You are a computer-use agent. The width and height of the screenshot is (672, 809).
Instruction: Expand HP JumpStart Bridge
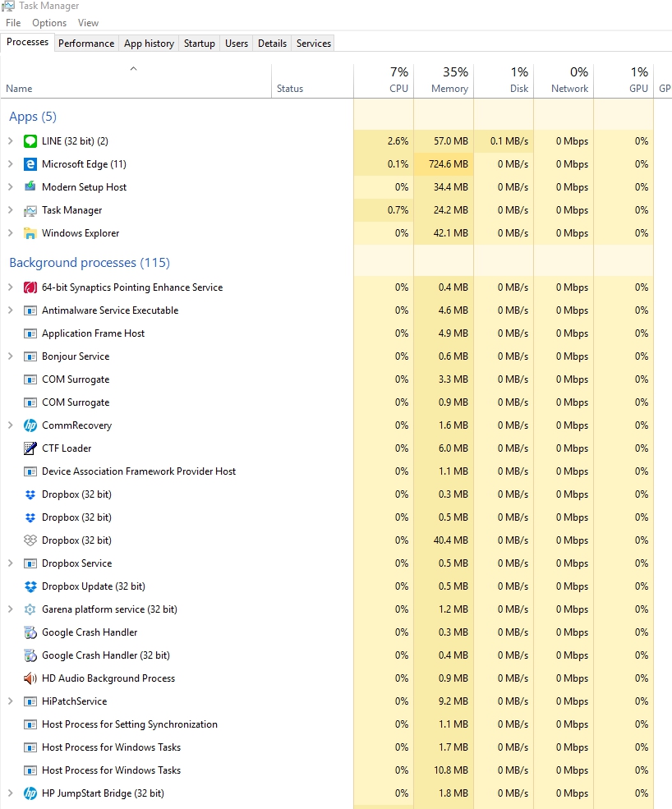(11, 793)
